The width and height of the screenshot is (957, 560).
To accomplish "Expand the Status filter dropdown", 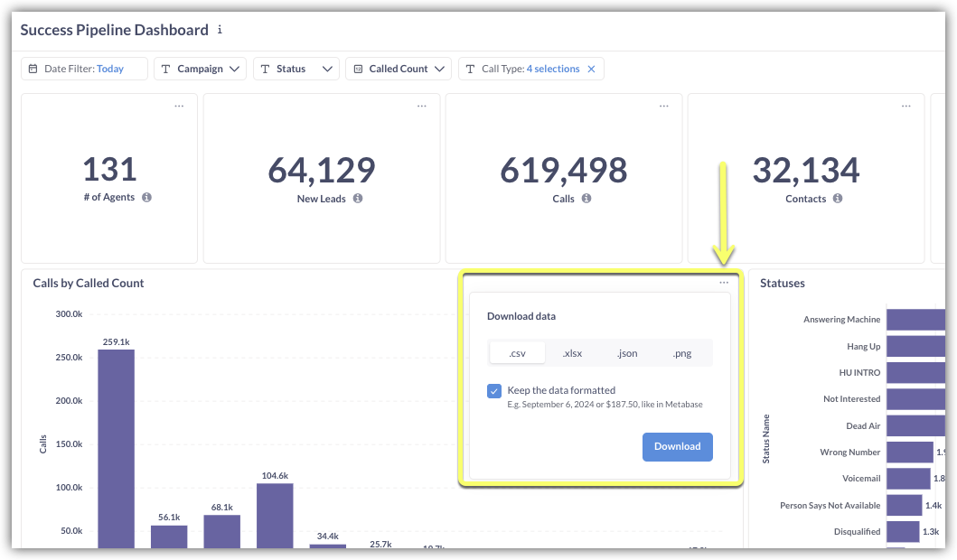I will (x=296, y=69).
